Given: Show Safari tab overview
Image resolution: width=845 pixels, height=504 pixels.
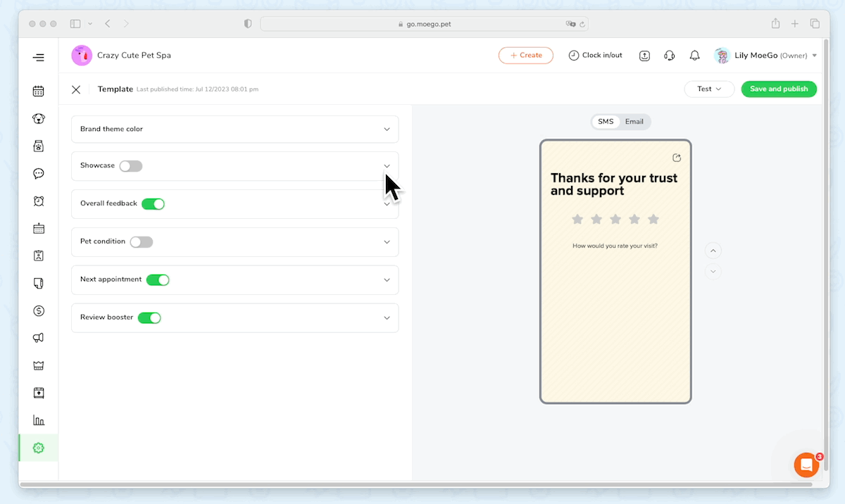Looking at the screenshot, I should tap(815, 24).
